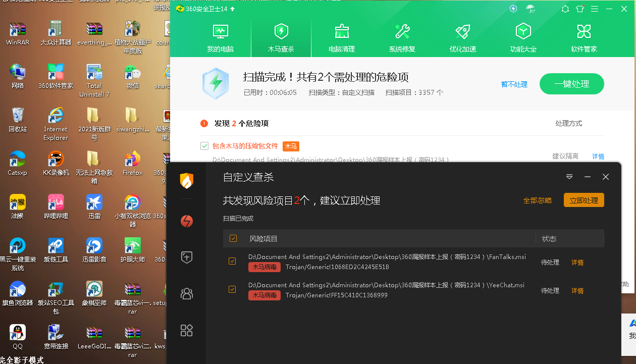Image resolution: width=636 pixels, height=364 pixels.
Task: Click Trojan/Generic!1068ED2C4245E51B text
Action: [x=337, y=267]
